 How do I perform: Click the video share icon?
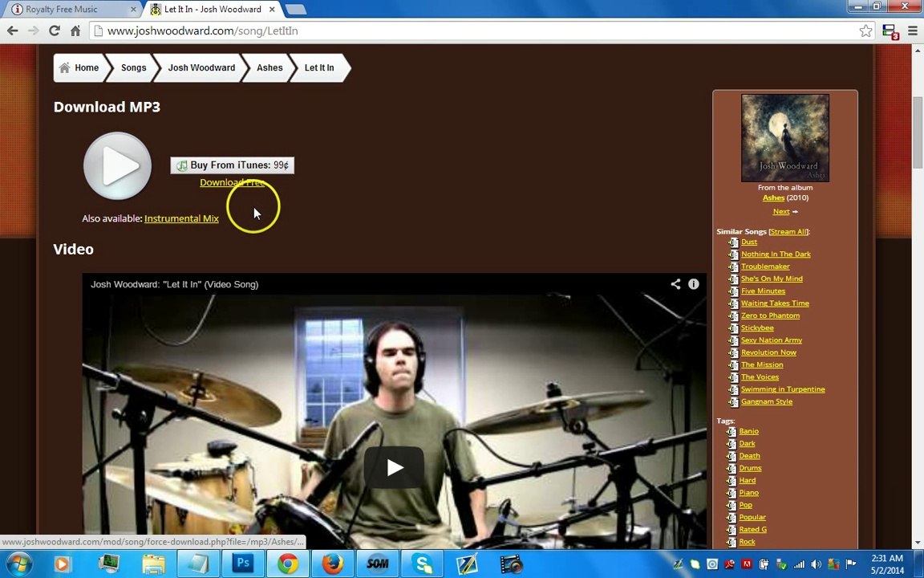coord(675,284)
